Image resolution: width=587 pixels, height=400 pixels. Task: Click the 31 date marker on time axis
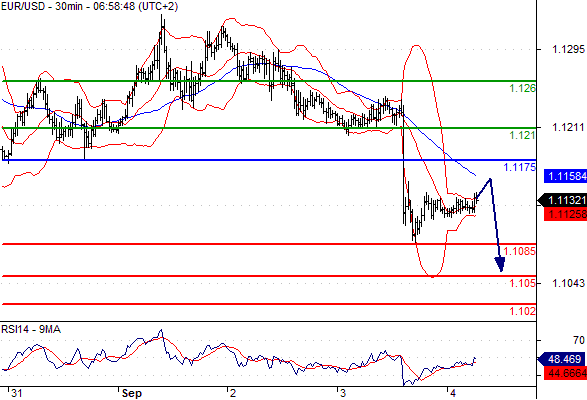coord(16,393)
